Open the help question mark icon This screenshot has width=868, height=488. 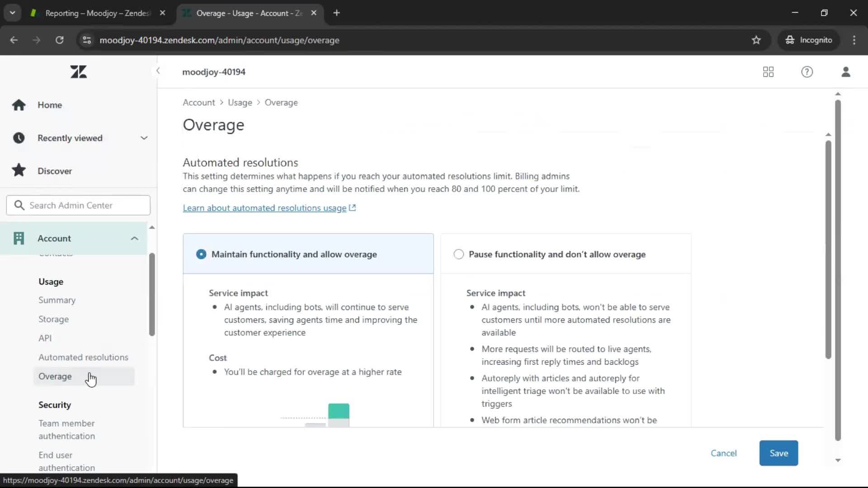[807, 72]
